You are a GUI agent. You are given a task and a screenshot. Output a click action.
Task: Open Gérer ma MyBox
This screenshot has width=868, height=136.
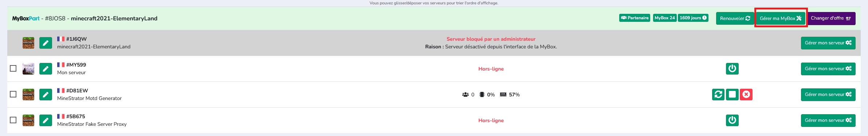click(x=781, y=19)
